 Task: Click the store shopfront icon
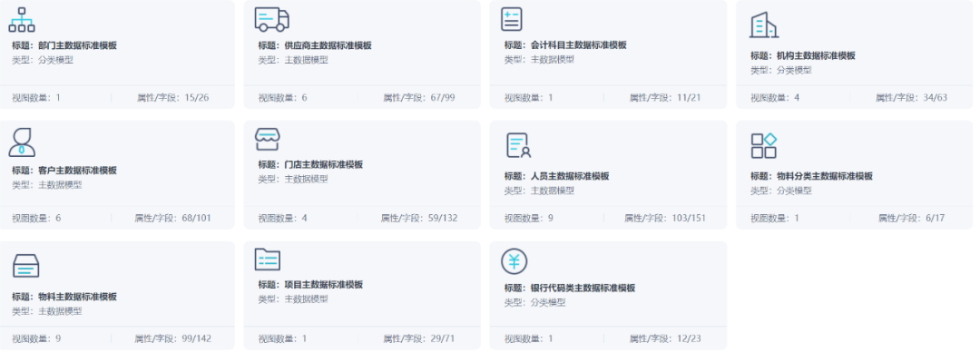click(268, 140)
